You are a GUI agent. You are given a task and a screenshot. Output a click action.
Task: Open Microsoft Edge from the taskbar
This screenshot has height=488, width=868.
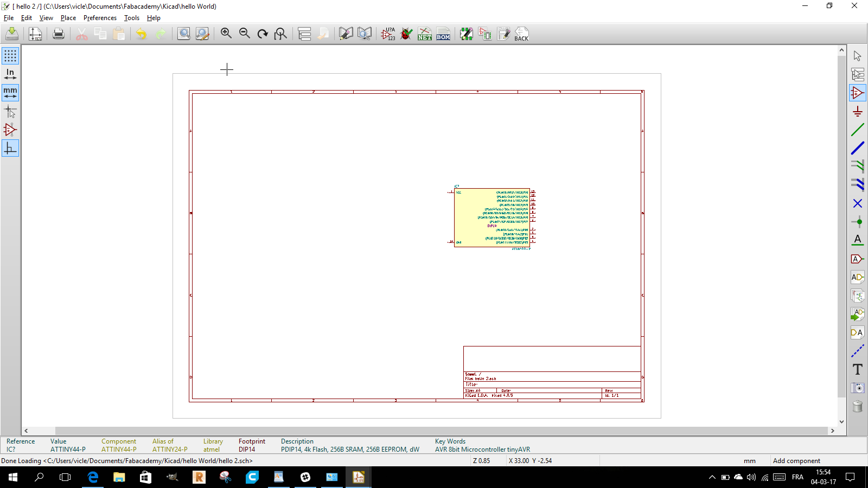click(93, 477)
